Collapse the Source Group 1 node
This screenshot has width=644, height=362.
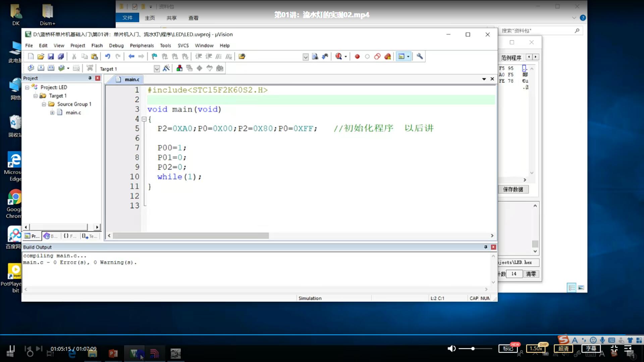pyautogui.click(x=44, y=104)
